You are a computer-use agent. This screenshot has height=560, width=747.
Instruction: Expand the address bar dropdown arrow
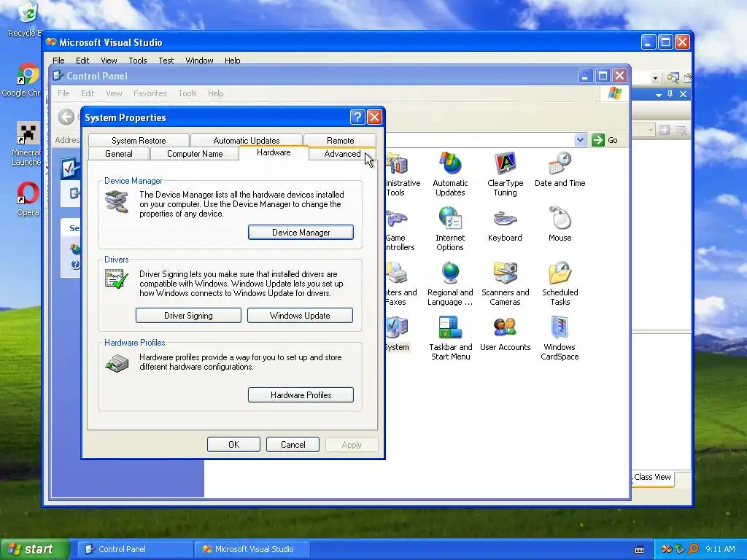click(x=580, y=140)
